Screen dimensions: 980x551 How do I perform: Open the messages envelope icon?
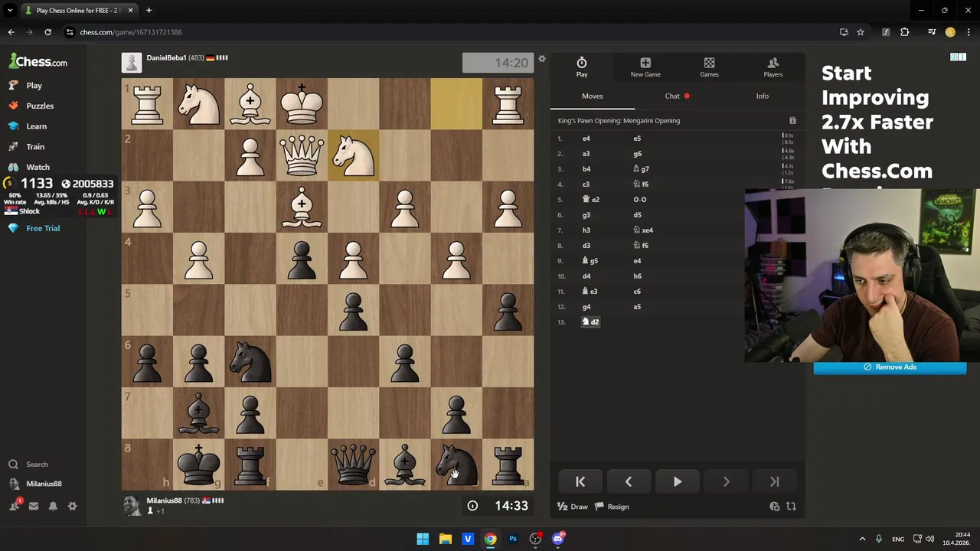click(34, 506)
